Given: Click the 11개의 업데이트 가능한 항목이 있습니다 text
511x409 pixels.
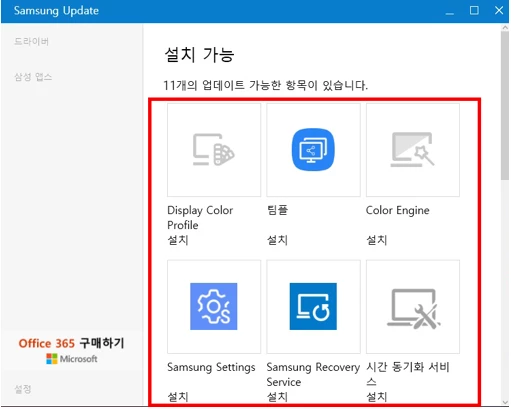Looking at the screenshot, I should point(266,85).
